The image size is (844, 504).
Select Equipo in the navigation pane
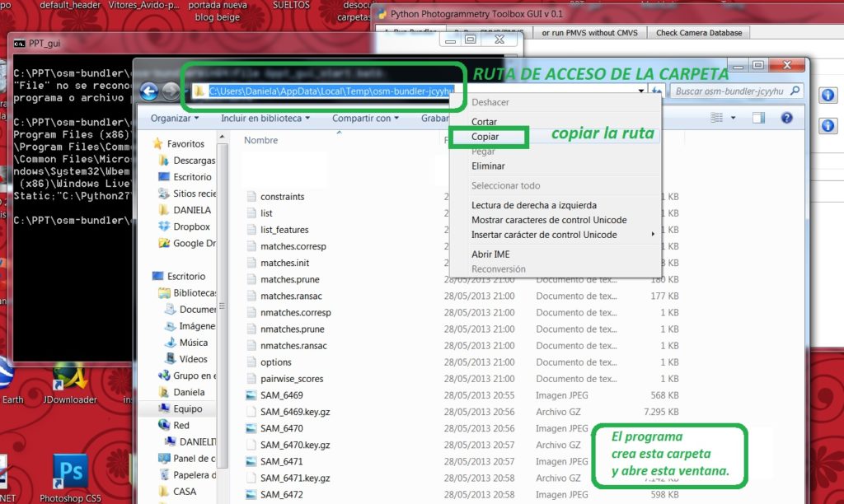coord(187,408)
